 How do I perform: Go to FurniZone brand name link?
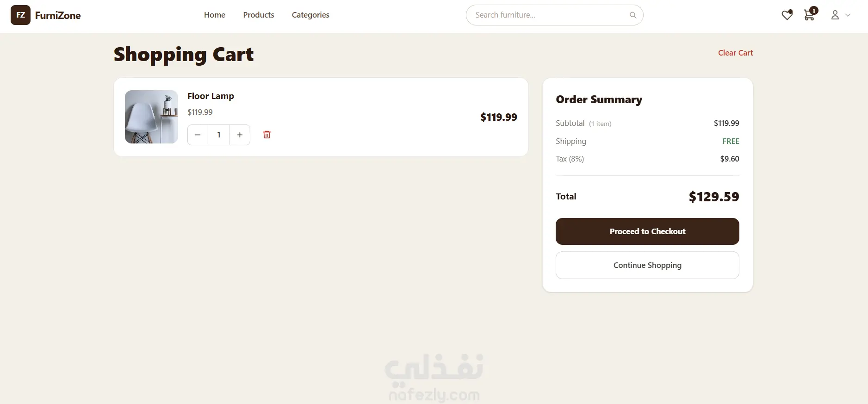pos(58,16)
